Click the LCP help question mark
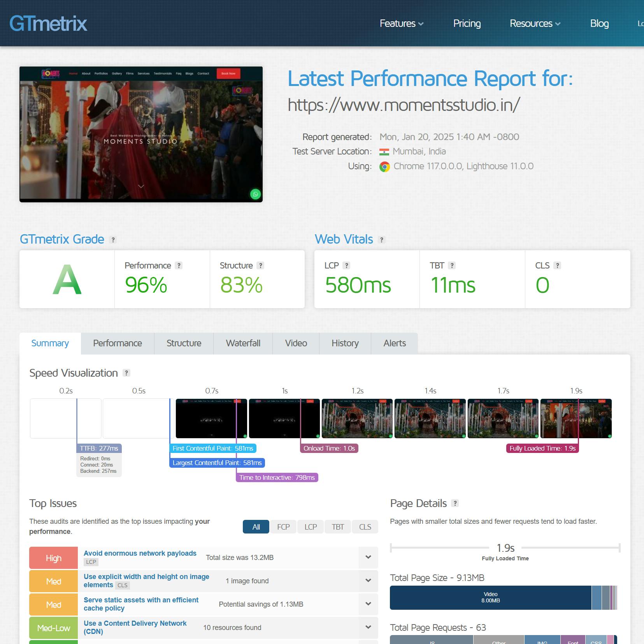 click(346, 265)
